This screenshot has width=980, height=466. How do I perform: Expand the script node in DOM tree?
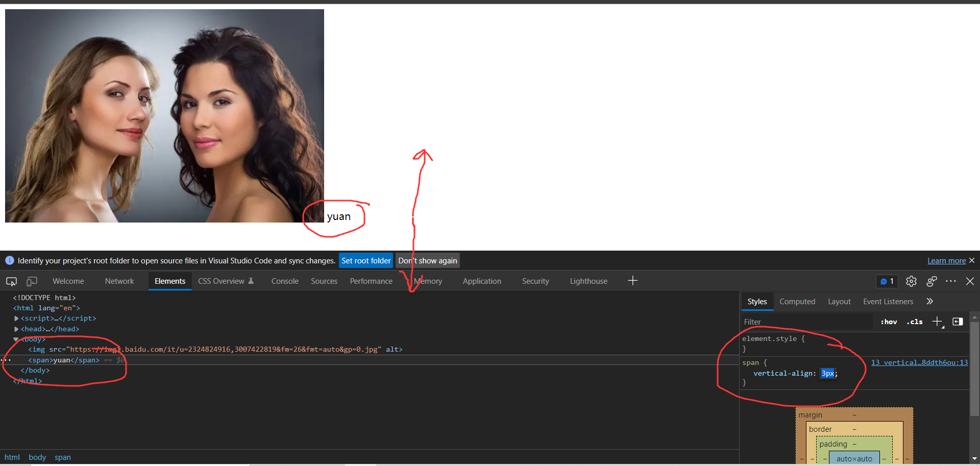(16, 318)
